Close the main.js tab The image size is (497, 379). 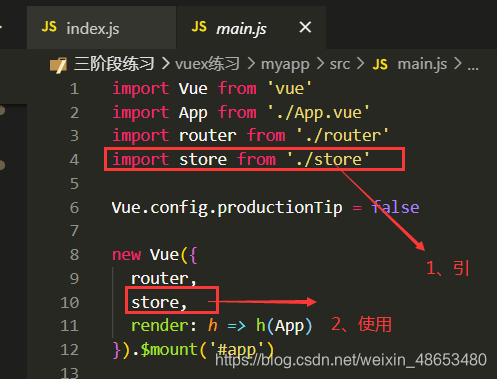[x=305, y=27]
